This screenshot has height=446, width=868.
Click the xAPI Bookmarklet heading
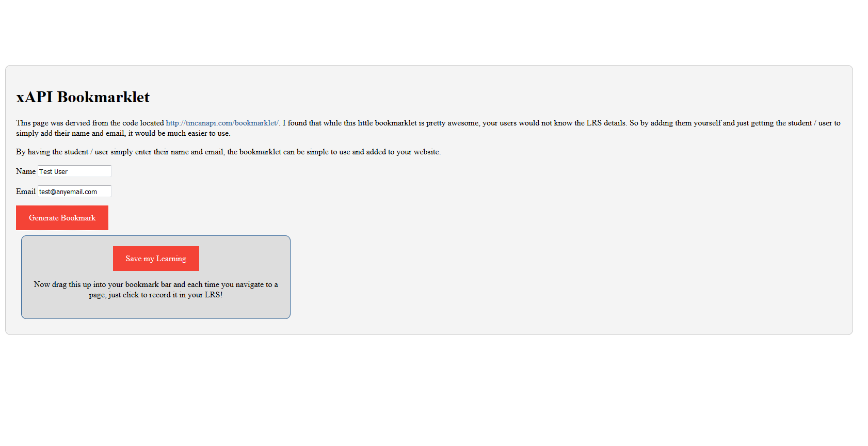[x=83, y=97]
